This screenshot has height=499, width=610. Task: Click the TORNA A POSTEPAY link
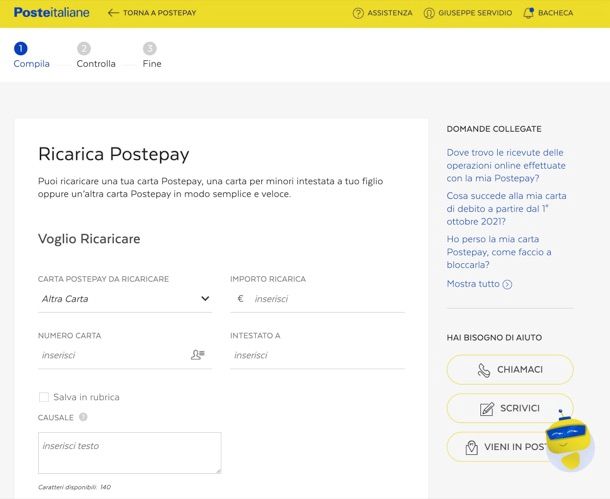tap(160, 13)
